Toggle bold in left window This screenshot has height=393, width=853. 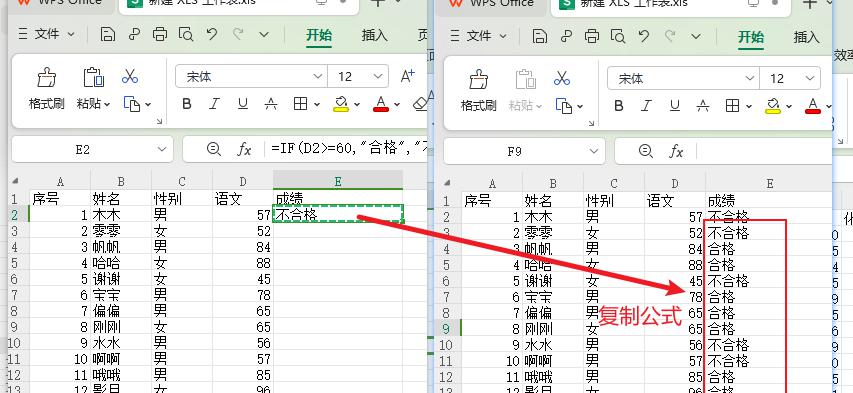(187, 103)
